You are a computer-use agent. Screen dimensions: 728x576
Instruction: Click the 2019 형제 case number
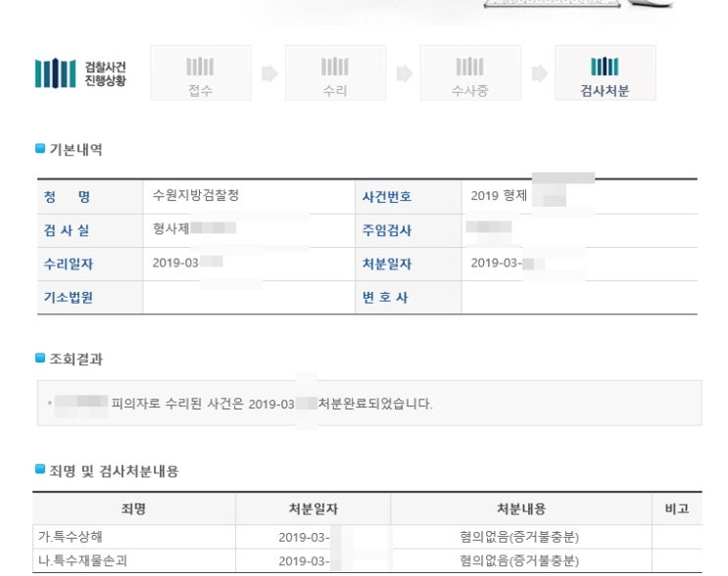(x=499, y=195)
